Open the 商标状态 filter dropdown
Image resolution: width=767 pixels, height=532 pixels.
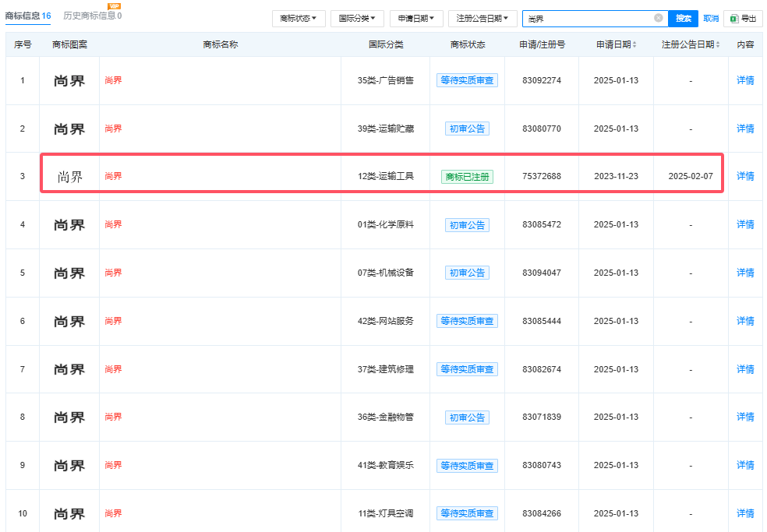(299, 19)
